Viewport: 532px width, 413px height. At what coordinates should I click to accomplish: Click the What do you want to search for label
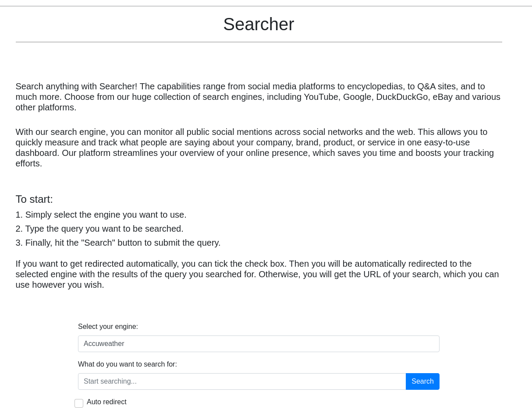coord(128,364)
